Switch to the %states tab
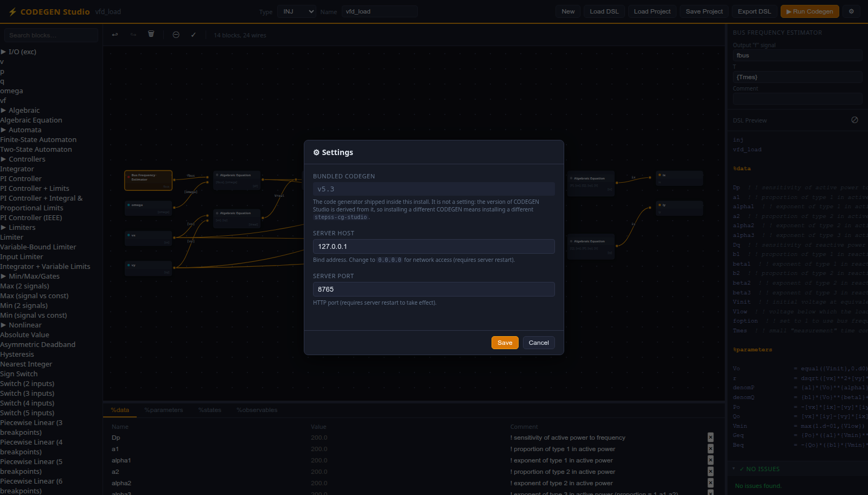The image size is (868, 495). pyautogui.click(x=210, y=410)
